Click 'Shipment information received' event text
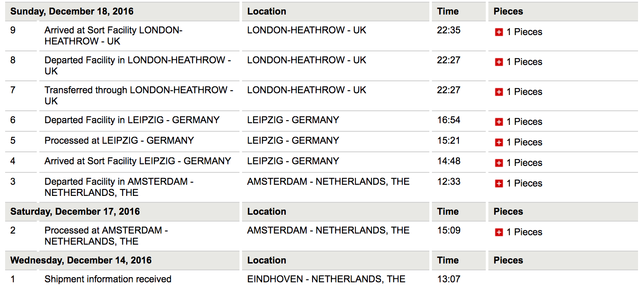644x290 pixels. click(108, 279)
